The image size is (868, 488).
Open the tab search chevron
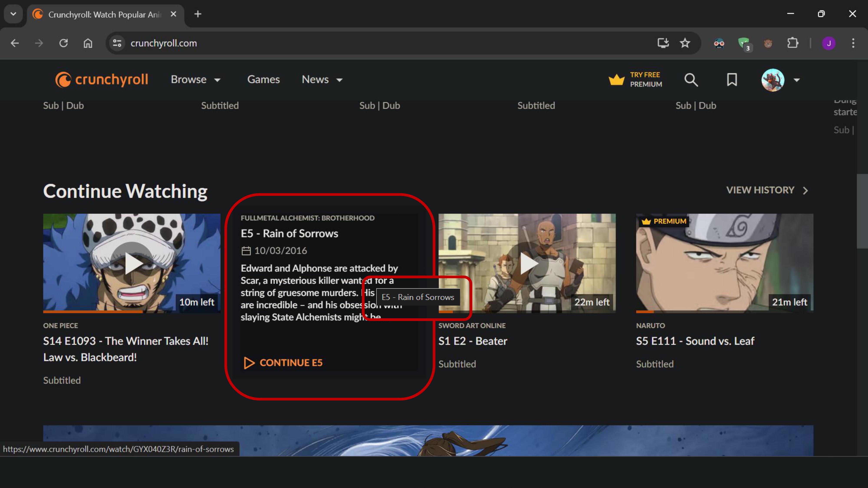point(13,14)
